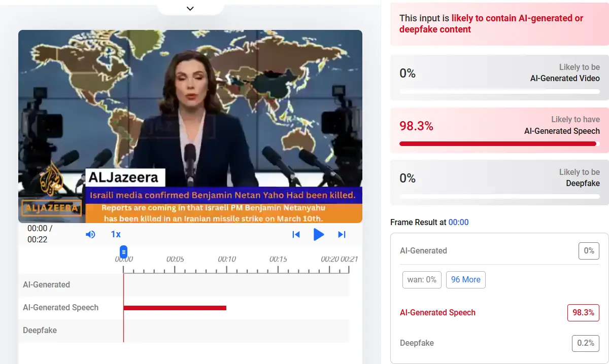The image size is (609, 364).
Task: Skip to the previous frame
Action: [296, 234]
